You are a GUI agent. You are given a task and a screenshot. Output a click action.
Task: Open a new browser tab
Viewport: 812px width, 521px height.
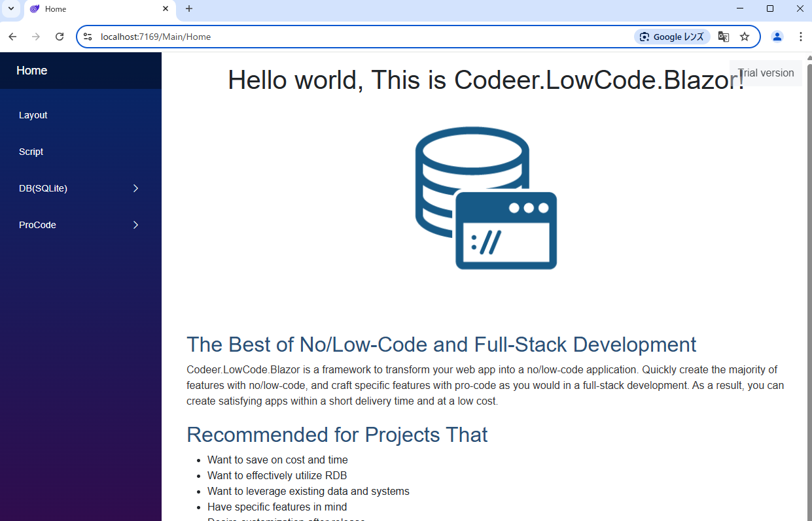click(x=189, y=8)
